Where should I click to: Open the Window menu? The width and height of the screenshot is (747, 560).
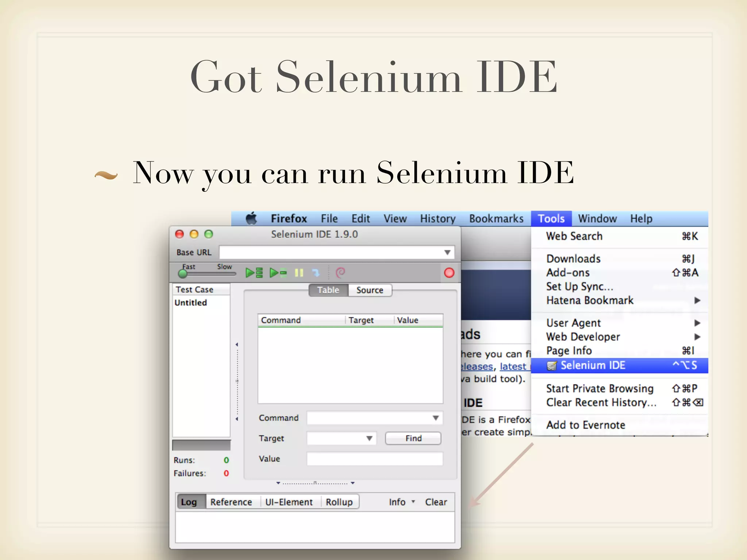[597, 219]
